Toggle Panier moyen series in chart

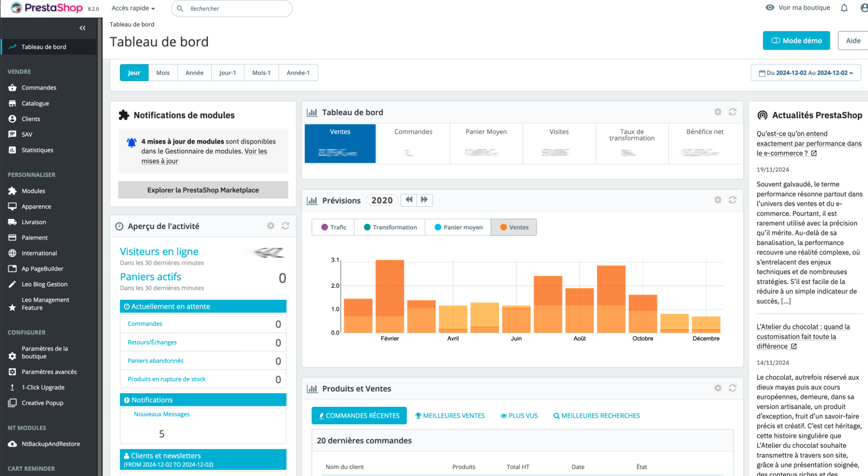[x=458, y=227]
